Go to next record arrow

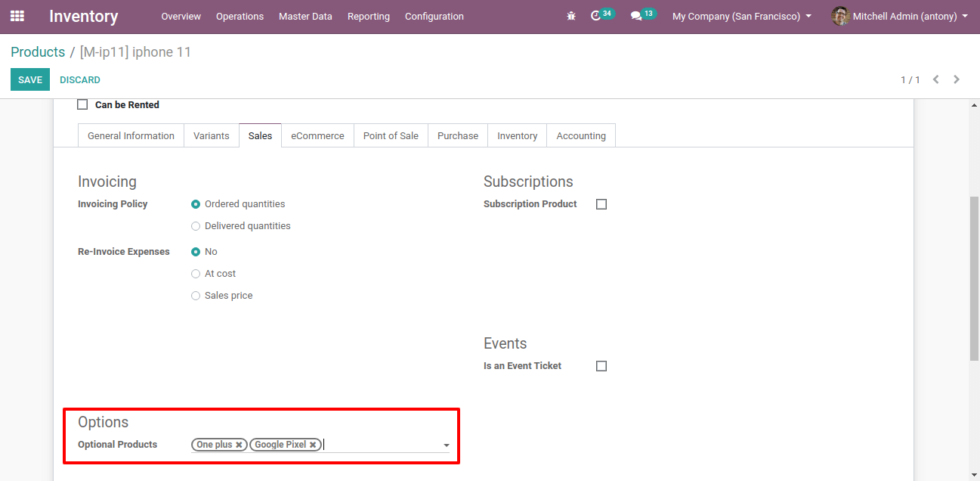pos(957,79)
